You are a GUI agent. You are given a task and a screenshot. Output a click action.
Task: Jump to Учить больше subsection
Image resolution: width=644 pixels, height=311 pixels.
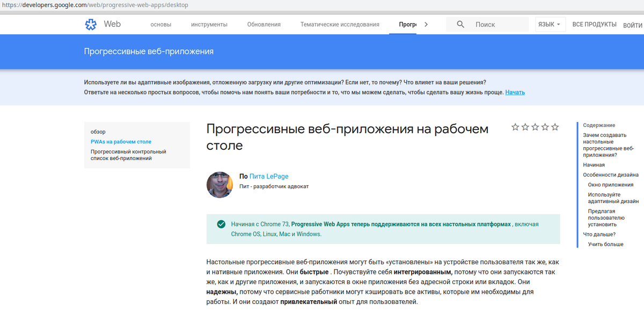(x=606, y=244)
